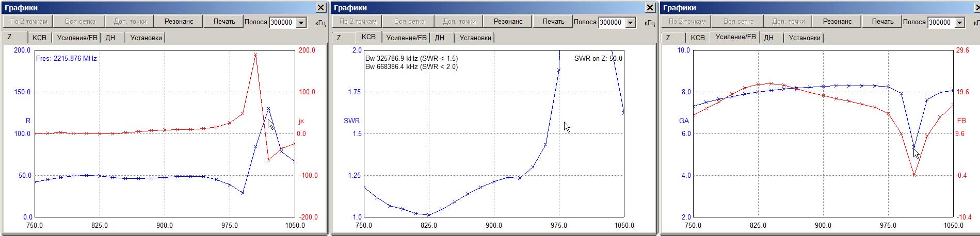The image size is (980, 236).
Task: Switch to КСВ tab in the Z graph window
Action: point(39,38)
